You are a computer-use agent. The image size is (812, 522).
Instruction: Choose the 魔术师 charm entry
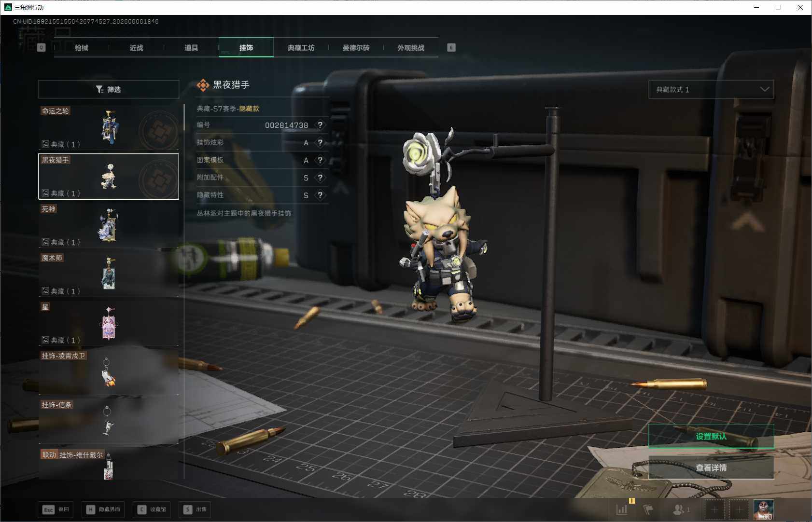click(x=109, y=275)
